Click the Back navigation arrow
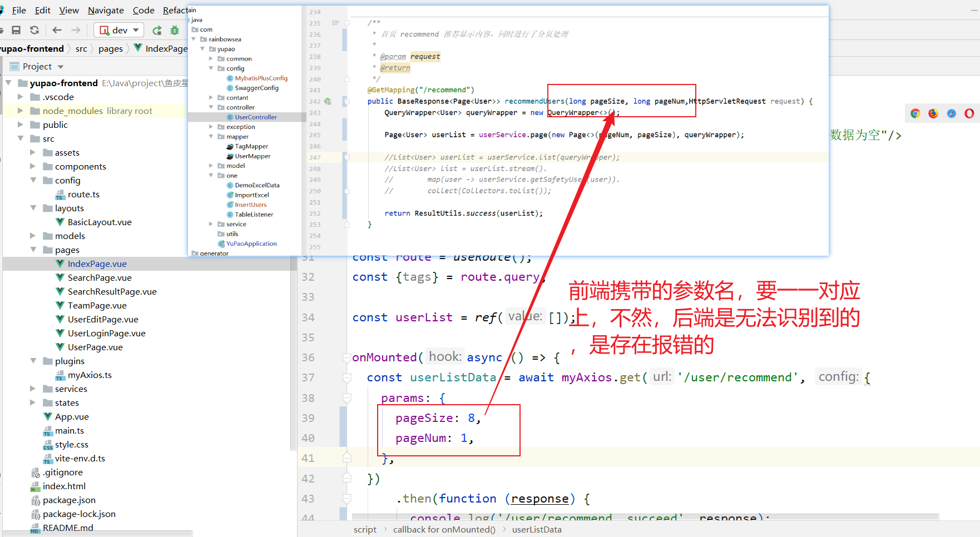Screen dimensions: 980x537 point(57,30)
